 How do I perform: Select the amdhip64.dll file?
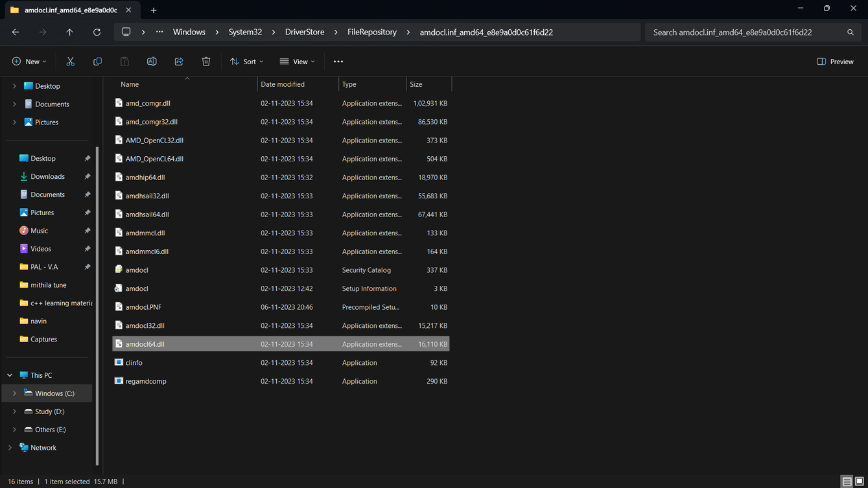[281, 178]
